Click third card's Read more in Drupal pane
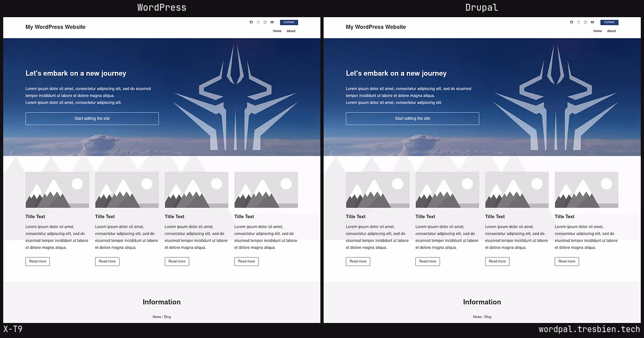The height and width of the screenshot is (338, 644). coord(497,261)
